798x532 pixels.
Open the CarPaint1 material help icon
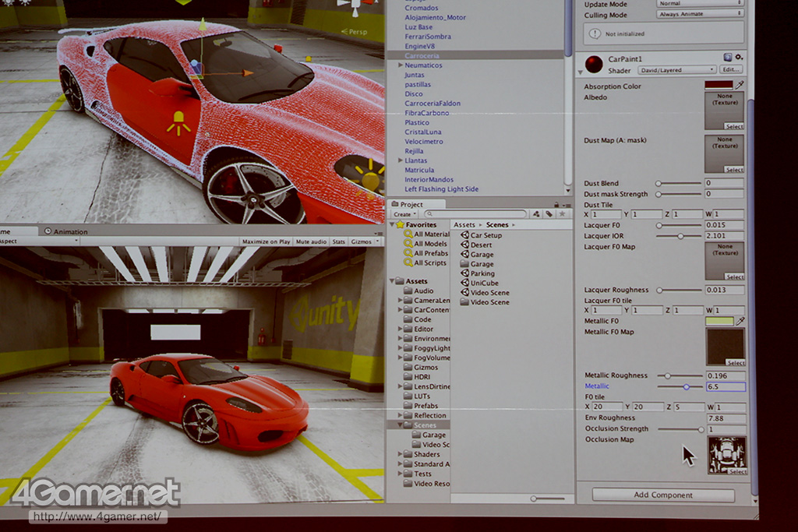pos(728,57)
